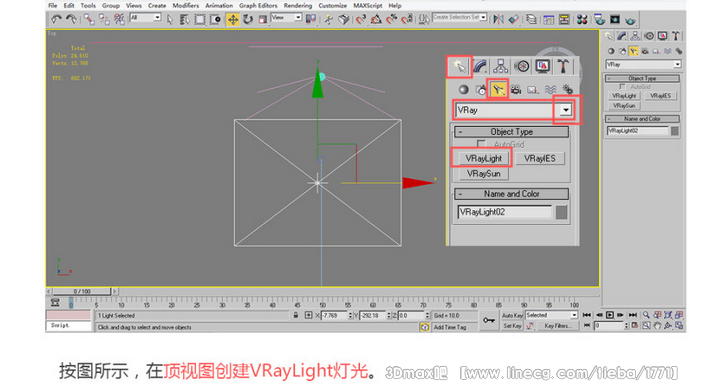Open the Schematic View

click(x=564, y=19)
